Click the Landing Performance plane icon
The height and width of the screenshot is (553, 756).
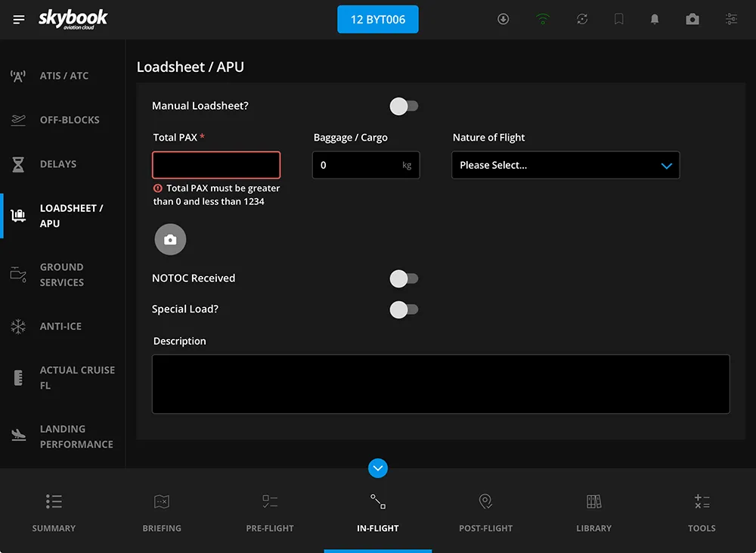pos(18,435)
